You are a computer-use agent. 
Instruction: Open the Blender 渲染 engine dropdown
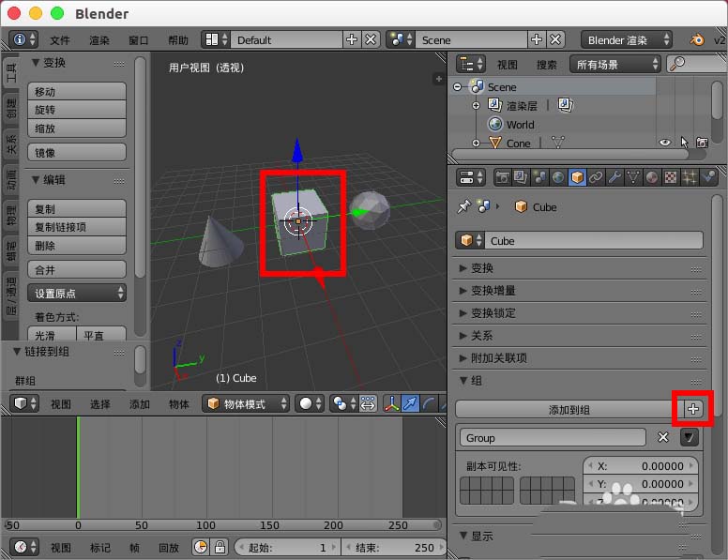point(627,40)
